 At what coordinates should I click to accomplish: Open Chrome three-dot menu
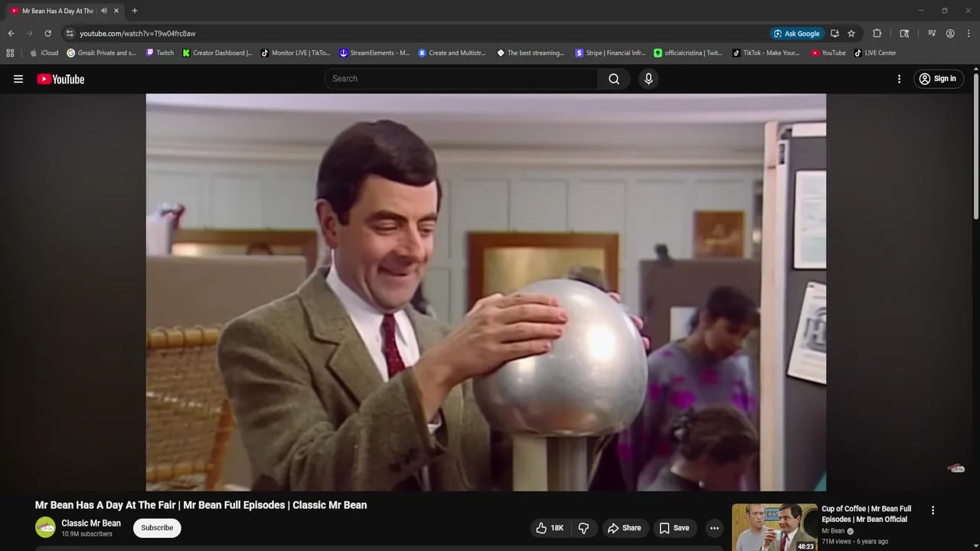pyautogui.click(x=969, y=34)
